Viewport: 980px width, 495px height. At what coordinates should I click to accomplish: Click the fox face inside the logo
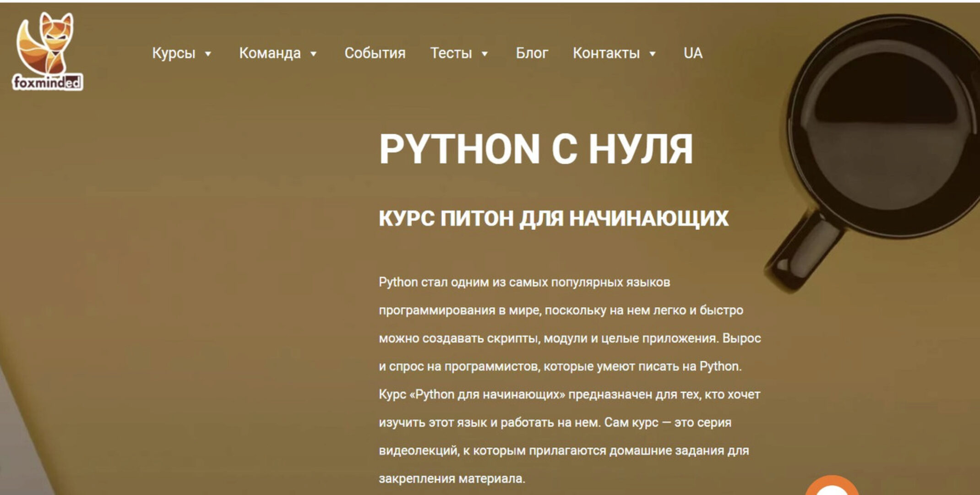click(x=56, y=37)
